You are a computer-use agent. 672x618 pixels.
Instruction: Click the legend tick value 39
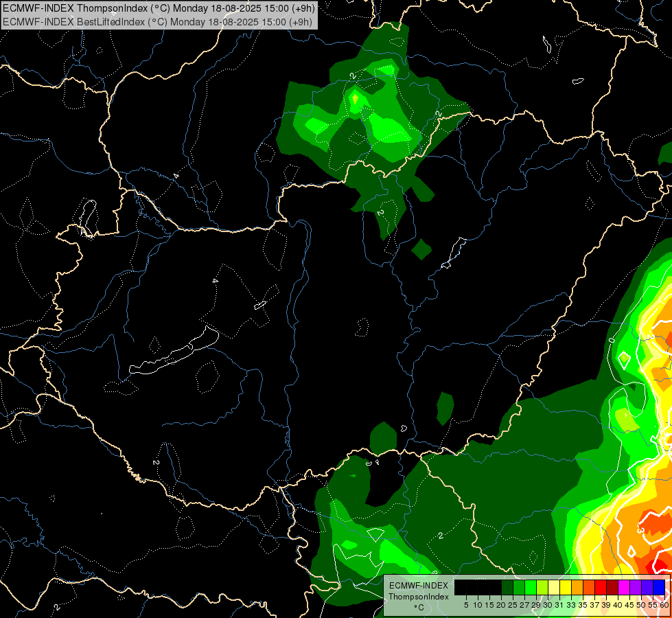(x=606, y=605)
